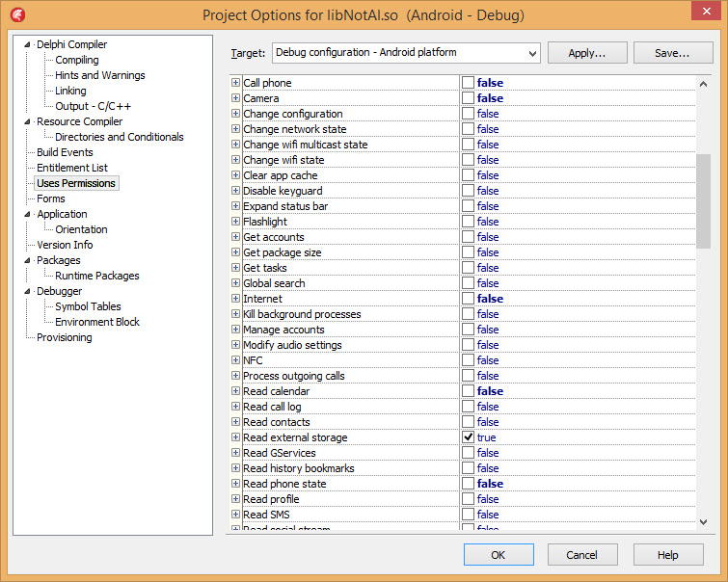Expand the Global search row

(x=235, y=283)
